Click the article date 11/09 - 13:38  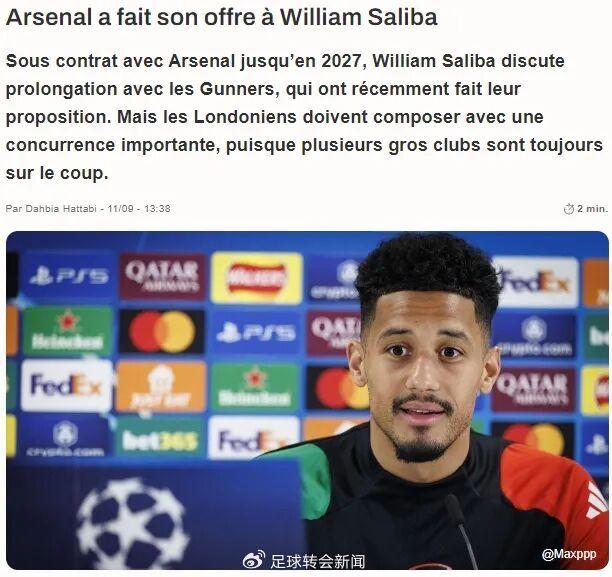point(139,209)
